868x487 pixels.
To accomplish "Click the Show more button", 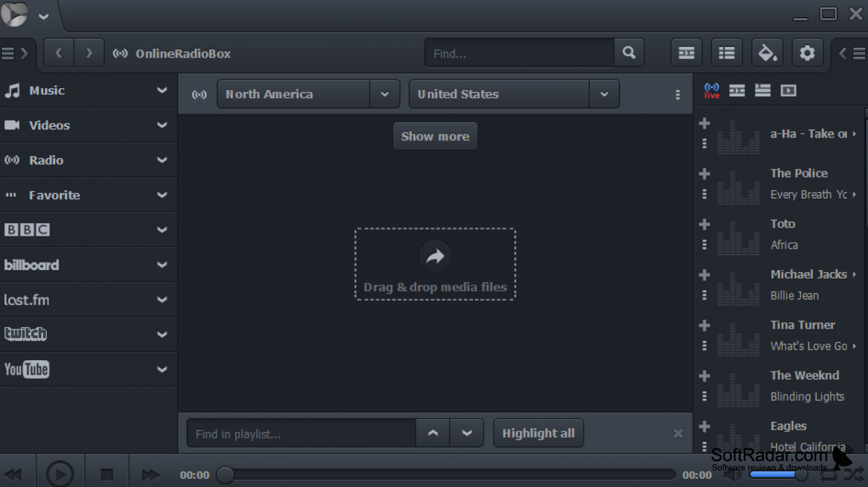I will [435, 136].
